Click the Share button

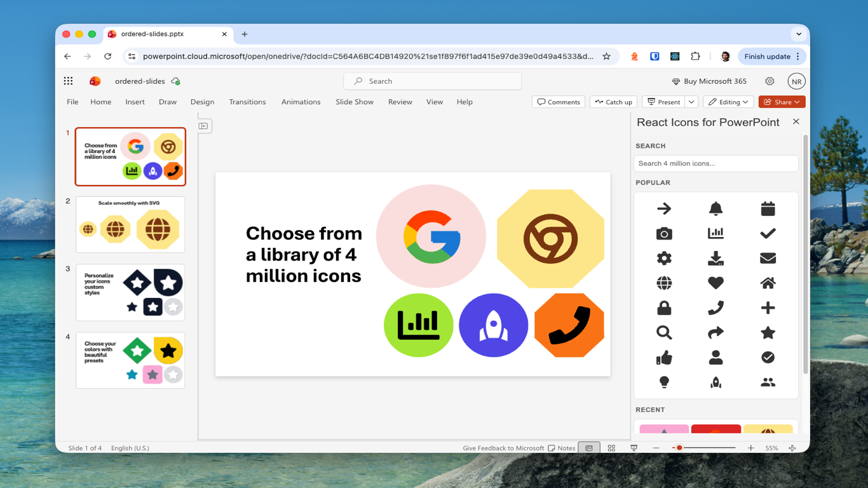(x=782, y=102)
